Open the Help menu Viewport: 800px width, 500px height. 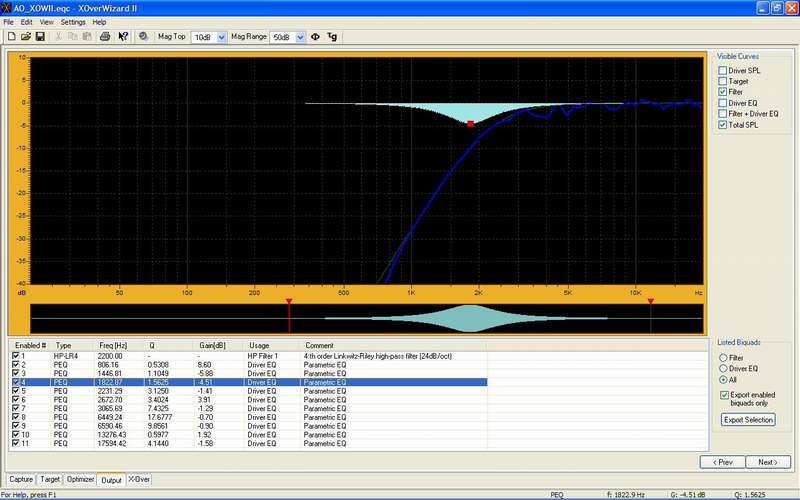click(x=99, y=22)
